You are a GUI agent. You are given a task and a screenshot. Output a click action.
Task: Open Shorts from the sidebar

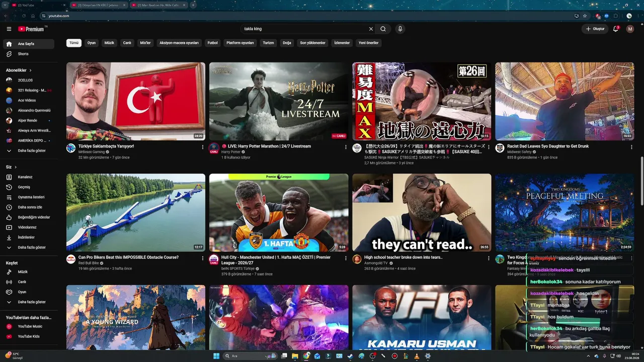click(29, 54)
